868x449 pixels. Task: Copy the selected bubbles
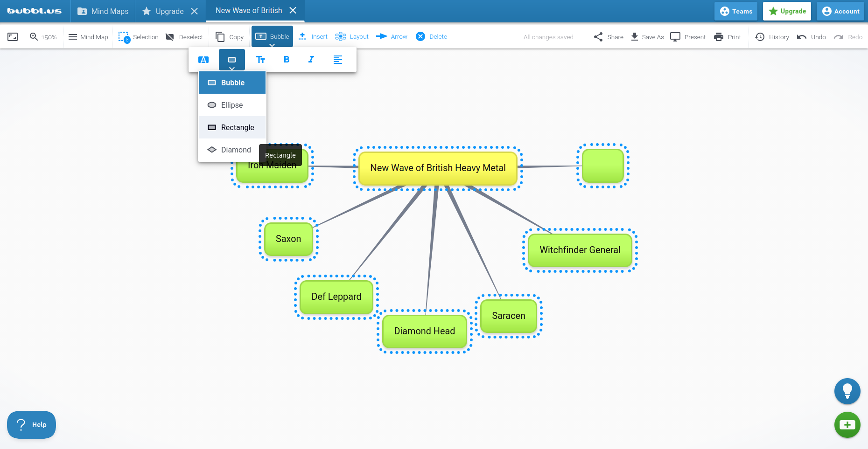230,37
